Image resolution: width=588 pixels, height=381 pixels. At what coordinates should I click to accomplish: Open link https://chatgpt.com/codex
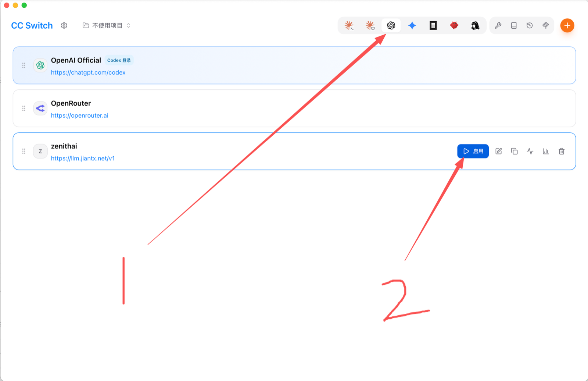88,72
